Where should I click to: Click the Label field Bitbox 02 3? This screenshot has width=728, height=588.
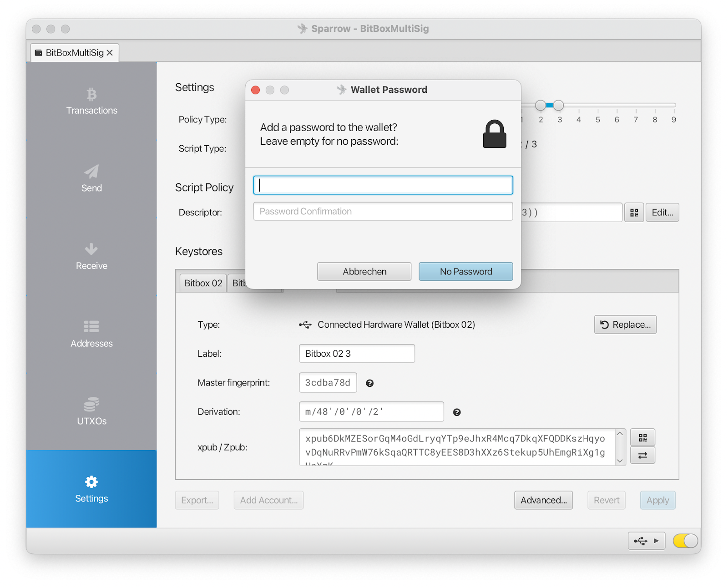357,354
